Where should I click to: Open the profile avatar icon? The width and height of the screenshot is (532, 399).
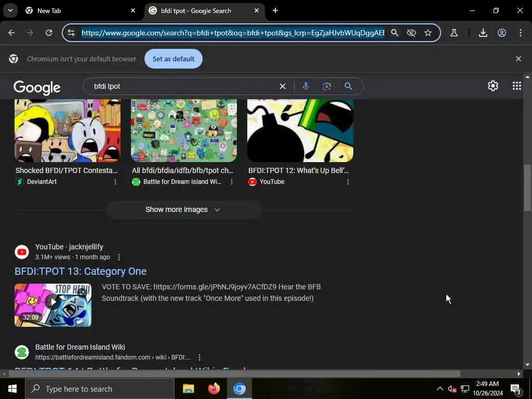click(502, 33)
